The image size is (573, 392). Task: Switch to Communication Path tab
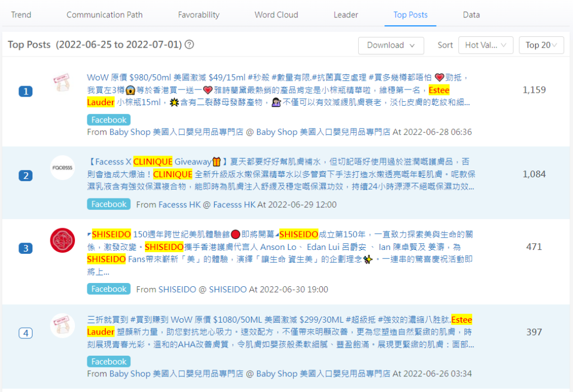point(105,15)
